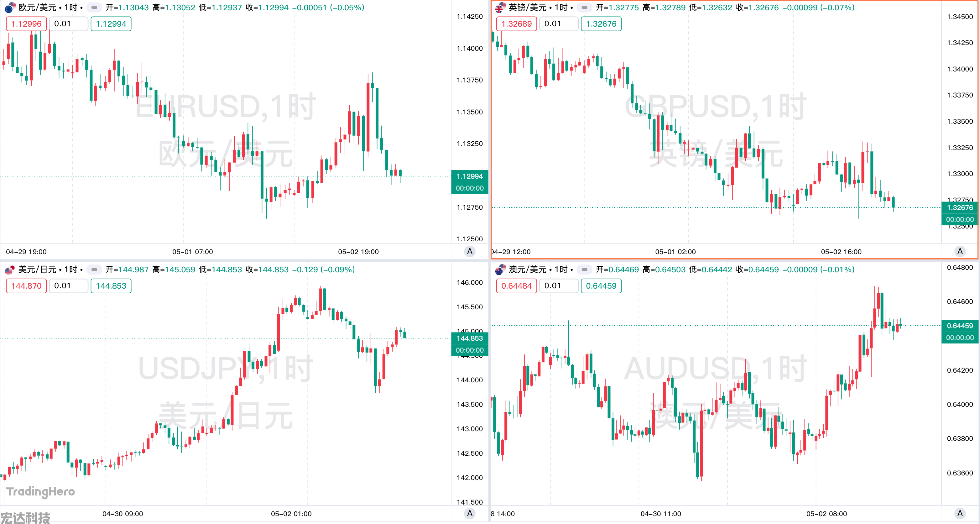
Task: Click the 0.01 lot size field on USDJPY
Action: coord(69,286)
